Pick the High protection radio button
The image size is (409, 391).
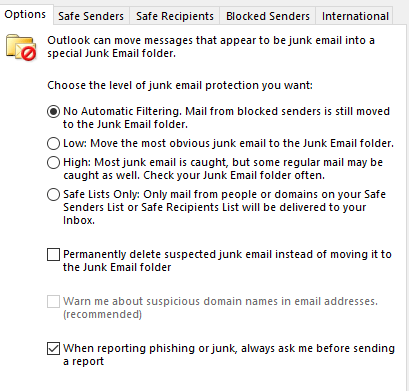click(x=53, y=162)
